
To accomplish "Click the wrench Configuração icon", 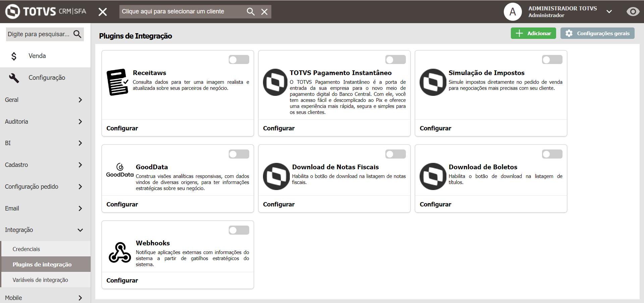I will click(x=14, y=78).
